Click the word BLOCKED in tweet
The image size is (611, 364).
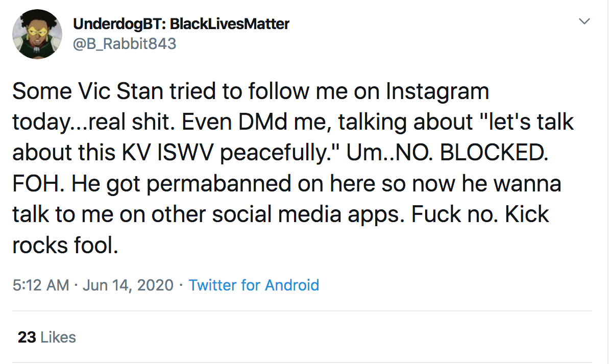click(x=494, y=152)
